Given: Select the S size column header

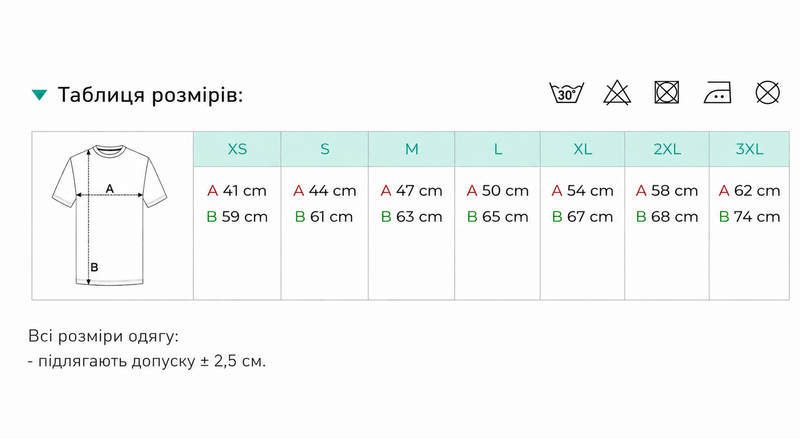Looking at the screenshot, I should 324,149.
